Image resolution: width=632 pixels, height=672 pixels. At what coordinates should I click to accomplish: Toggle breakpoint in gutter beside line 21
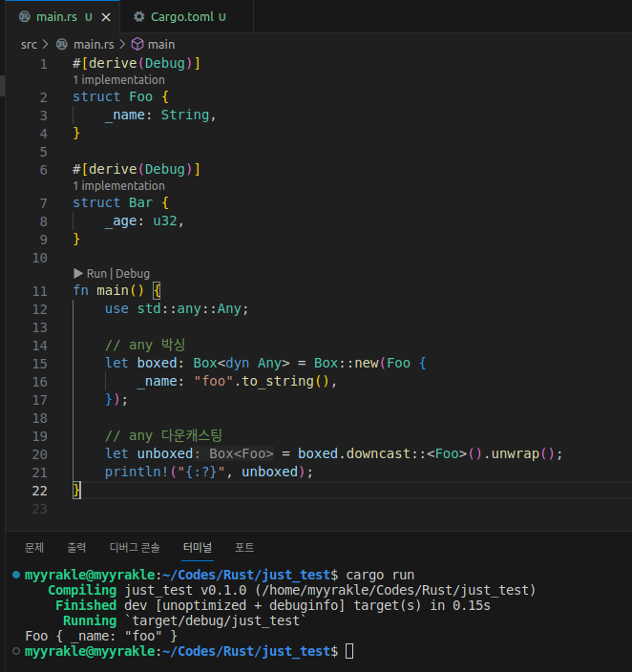tap(13, 472)
